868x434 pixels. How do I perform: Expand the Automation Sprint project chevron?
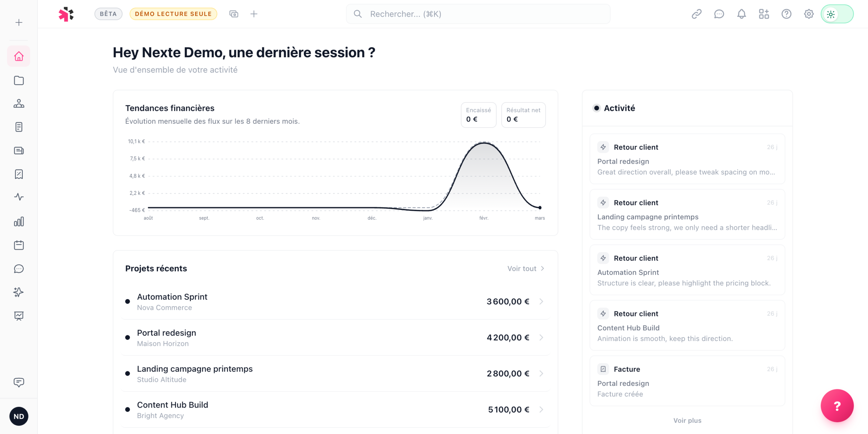coord(541,301)
